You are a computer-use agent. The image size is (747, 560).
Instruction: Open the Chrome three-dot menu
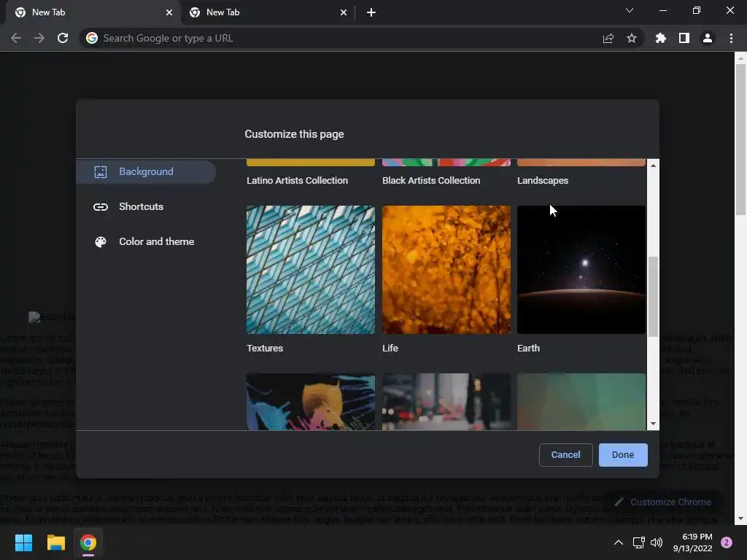coord(731,38)
